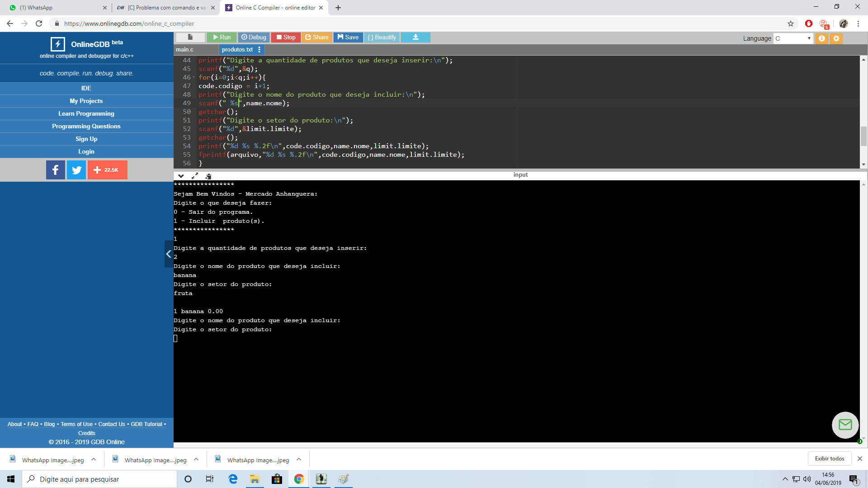This screenshot has width=868, height=488.
Task: Open Programming Questions in sidebar
Action: pos(86,126)
